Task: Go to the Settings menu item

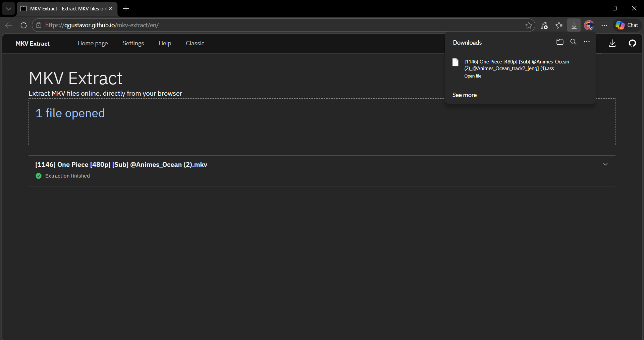Action: coord(133,43)
